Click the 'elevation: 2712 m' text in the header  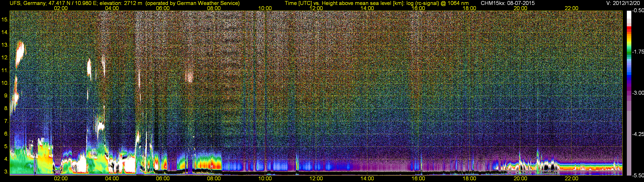121,3
